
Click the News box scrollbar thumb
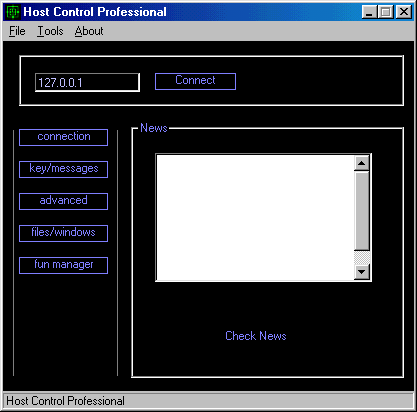pyautogui.click(x=361, y=211)
